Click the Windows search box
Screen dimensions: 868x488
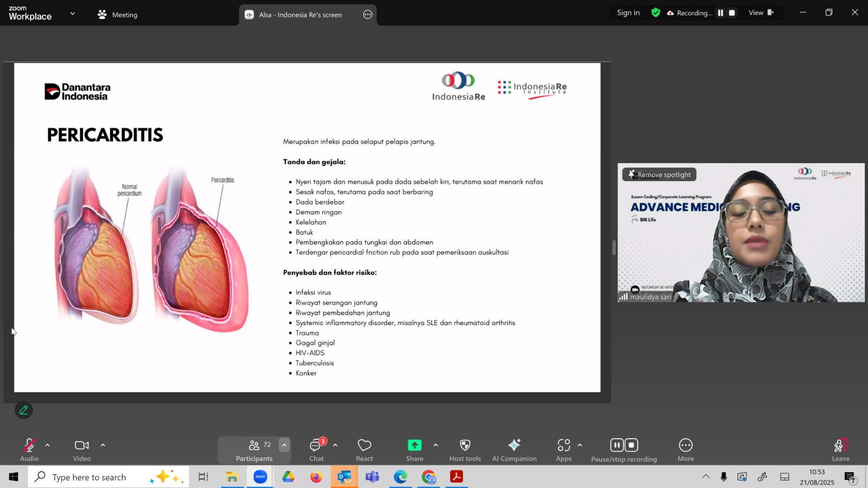click(90, 477)
